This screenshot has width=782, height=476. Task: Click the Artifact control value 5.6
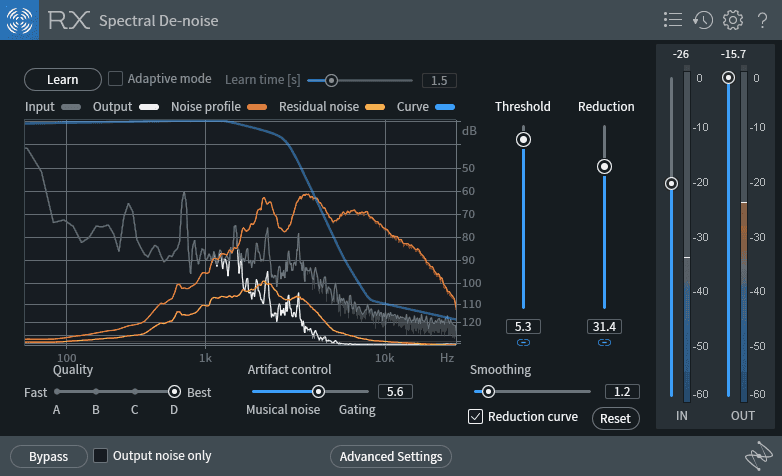coord(395,392)
